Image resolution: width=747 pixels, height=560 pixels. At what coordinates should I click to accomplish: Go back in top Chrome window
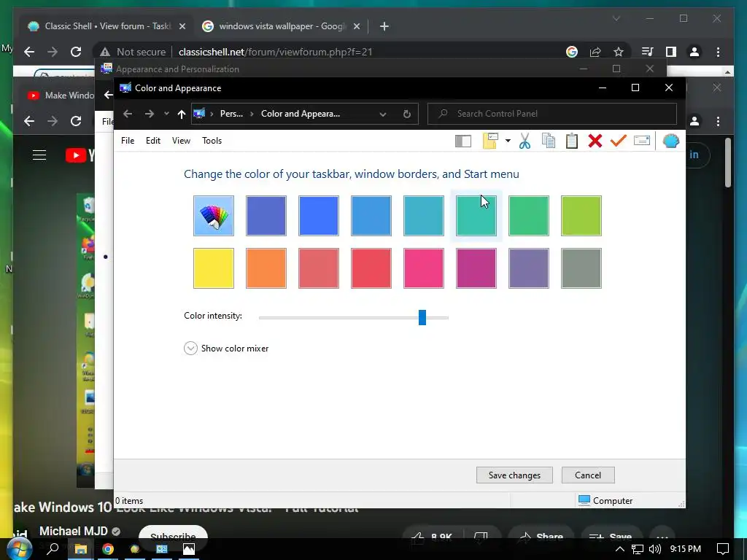click(29, 52)
